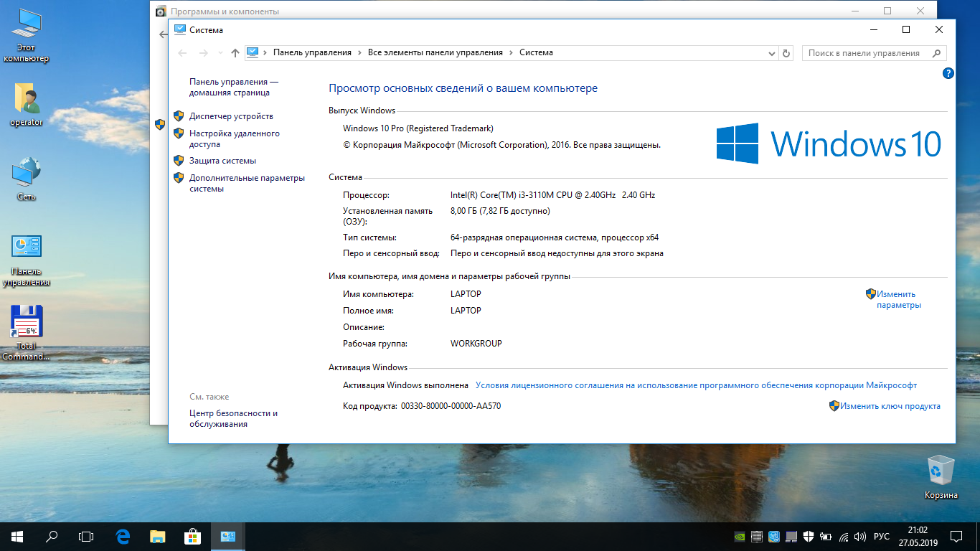
Task: Switch input language via РУС indicator
Action: pyautogui.click(x=882, y=537)
